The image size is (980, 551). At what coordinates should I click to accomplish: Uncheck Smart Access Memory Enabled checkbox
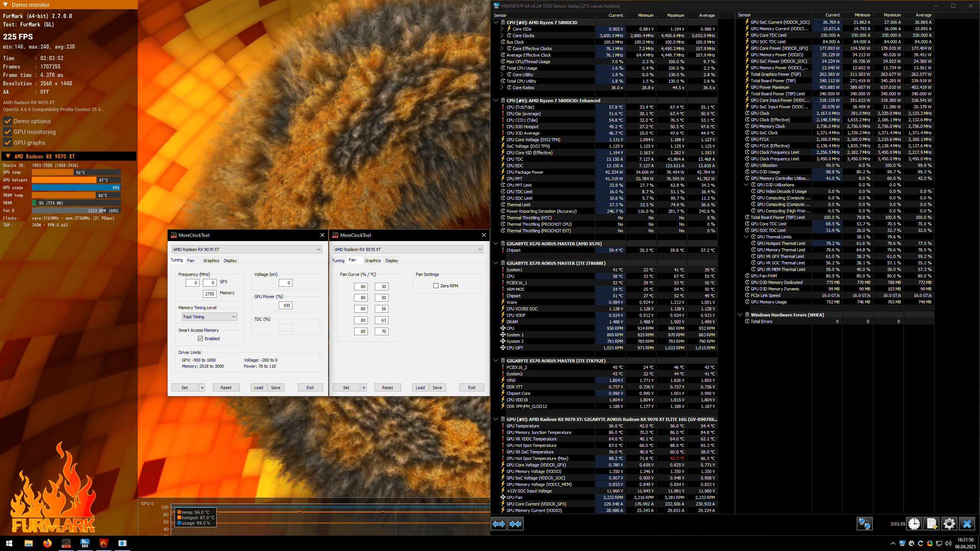pyautogui.click(x=200, y=339)
